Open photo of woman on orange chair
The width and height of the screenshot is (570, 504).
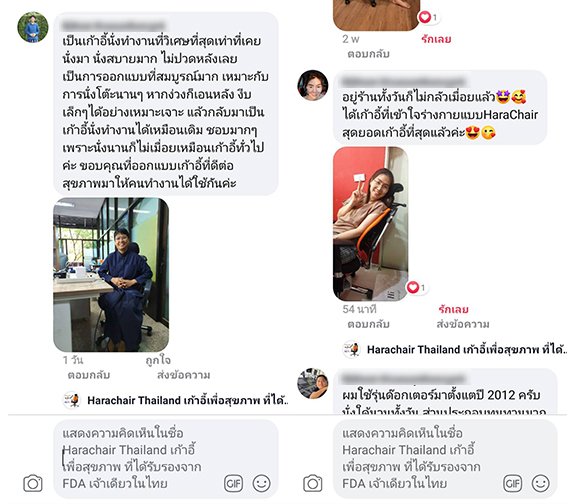tap(370, 224)
